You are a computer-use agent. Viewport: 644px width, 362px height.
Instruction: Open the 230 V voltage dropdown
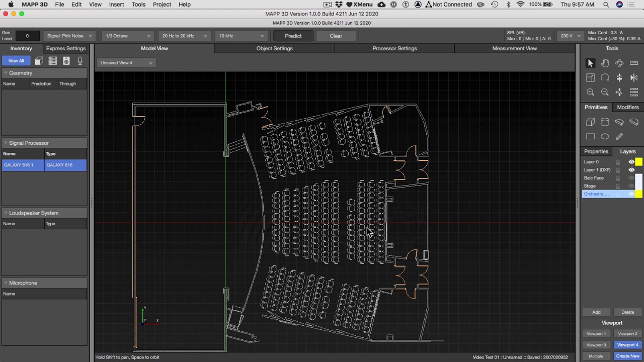571,36
